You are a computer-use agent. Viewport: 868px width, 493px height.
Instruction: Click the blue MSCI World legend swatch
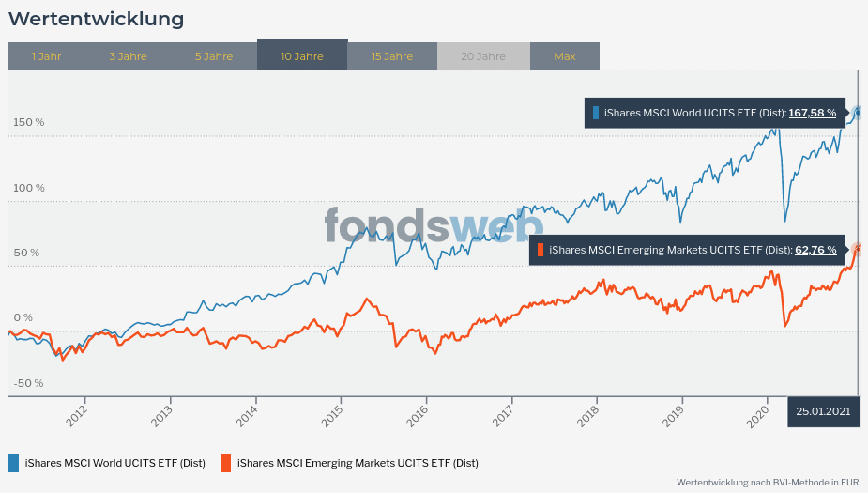[14, 463]
